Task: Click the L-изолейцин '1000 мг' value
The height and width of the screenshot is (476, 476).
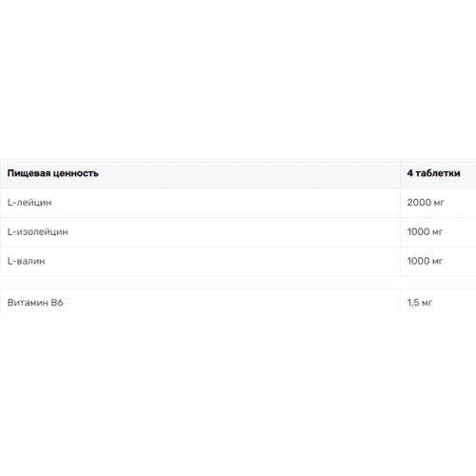Action: [425, 232]
